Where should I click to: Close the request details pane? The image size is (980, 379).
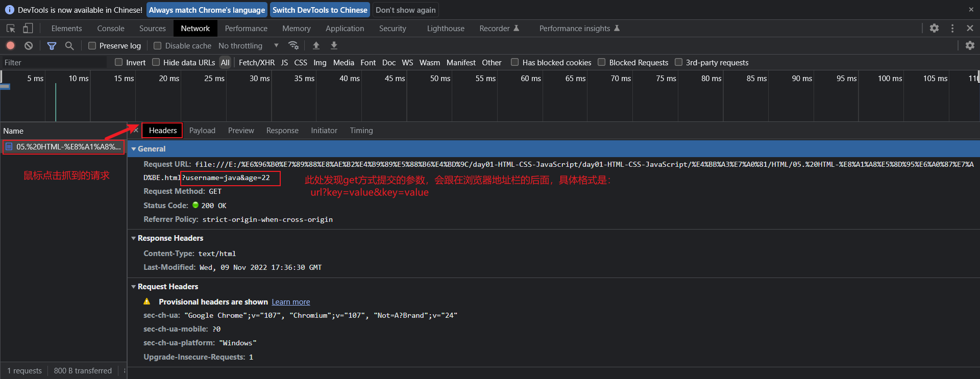click(135, 130)
